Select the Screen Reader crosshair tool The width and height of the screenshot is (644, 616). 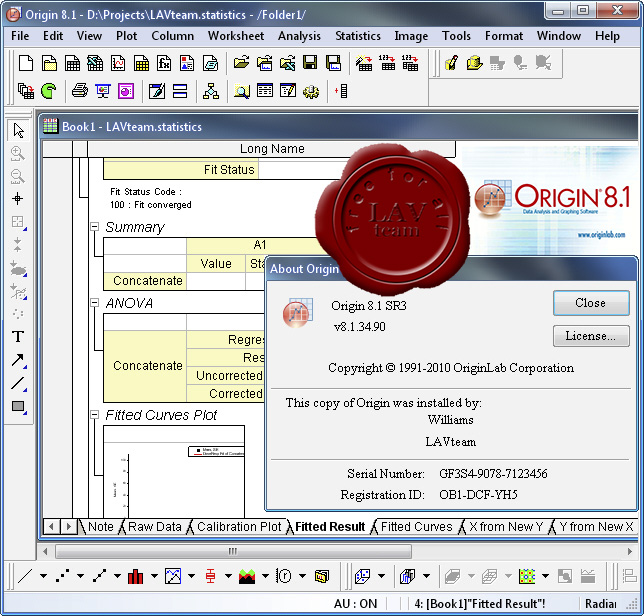(18, 199)
